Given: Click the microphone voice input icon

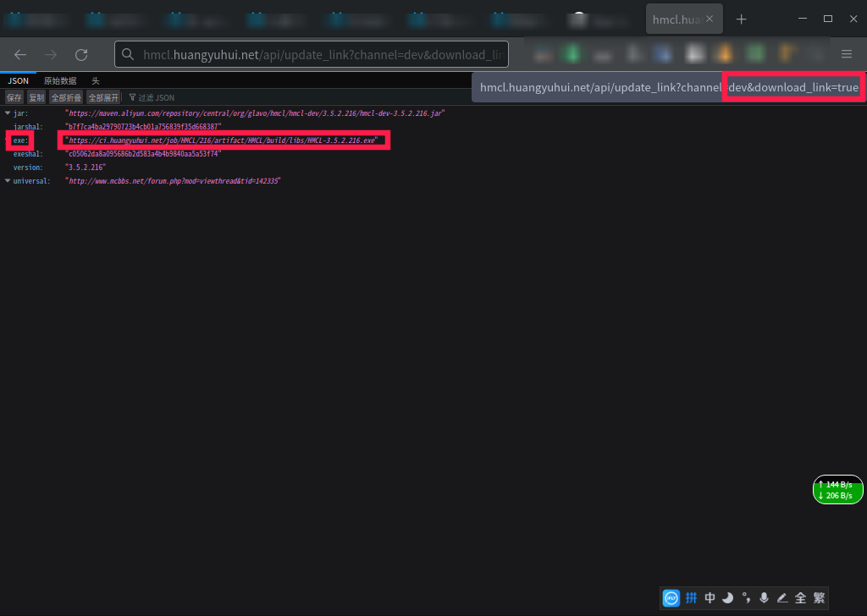Looking at the screenshot, I should 765,597.
